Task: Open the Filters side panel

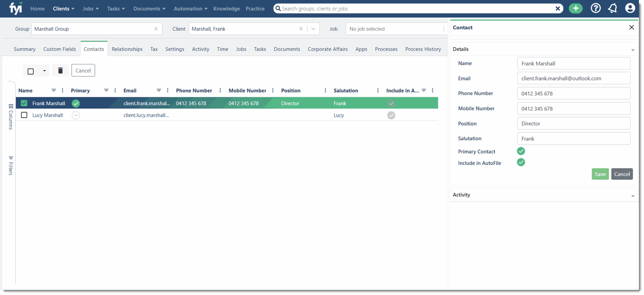Action: 11,165
